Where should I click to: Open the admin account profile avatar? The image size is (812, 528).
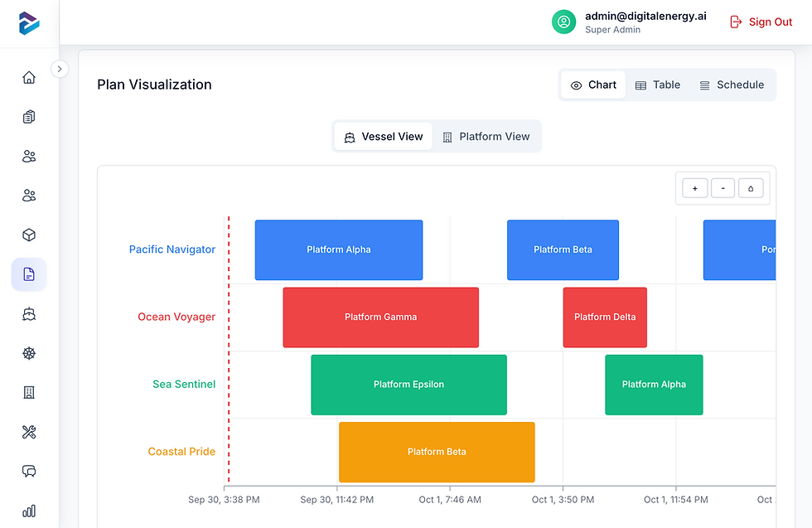[564, 22]
